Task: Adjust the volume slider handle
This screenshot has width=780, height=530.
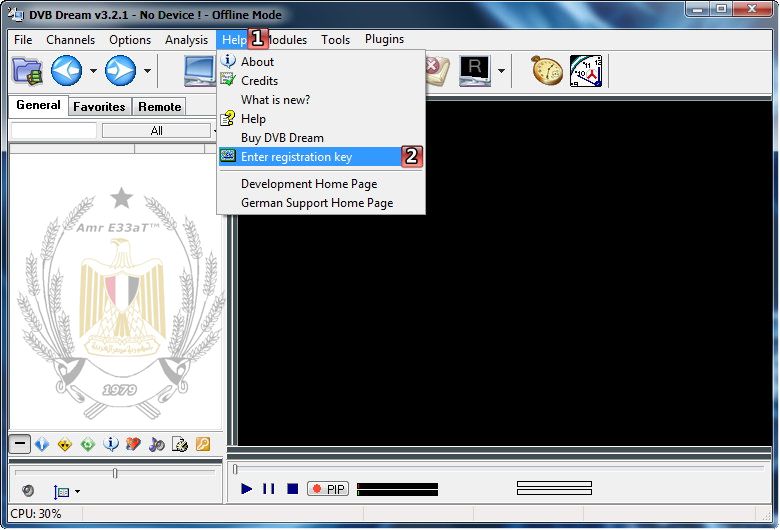Action: [115, 473]
